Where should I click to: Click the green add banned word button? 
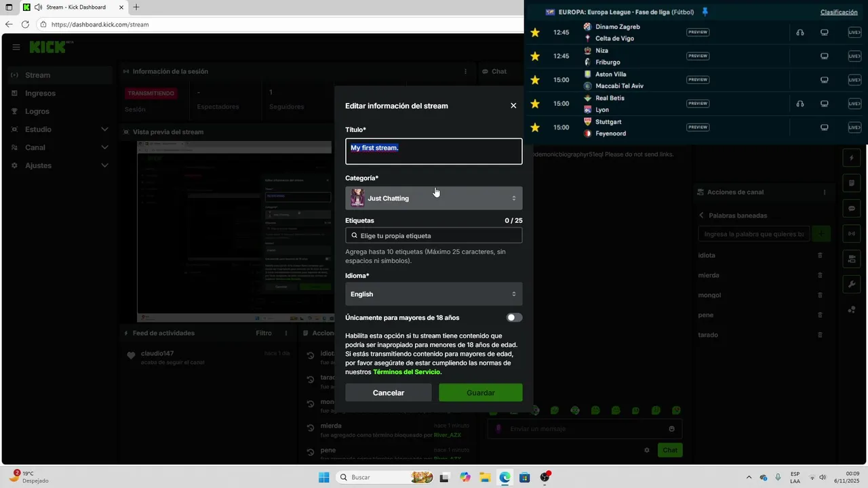coord(821,234)
